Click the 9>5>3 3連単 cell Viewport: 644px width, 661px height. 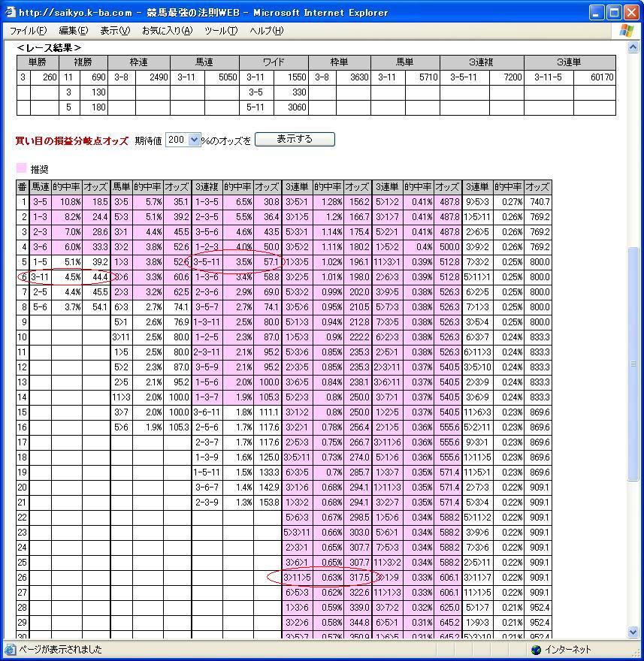pos(477,202)
